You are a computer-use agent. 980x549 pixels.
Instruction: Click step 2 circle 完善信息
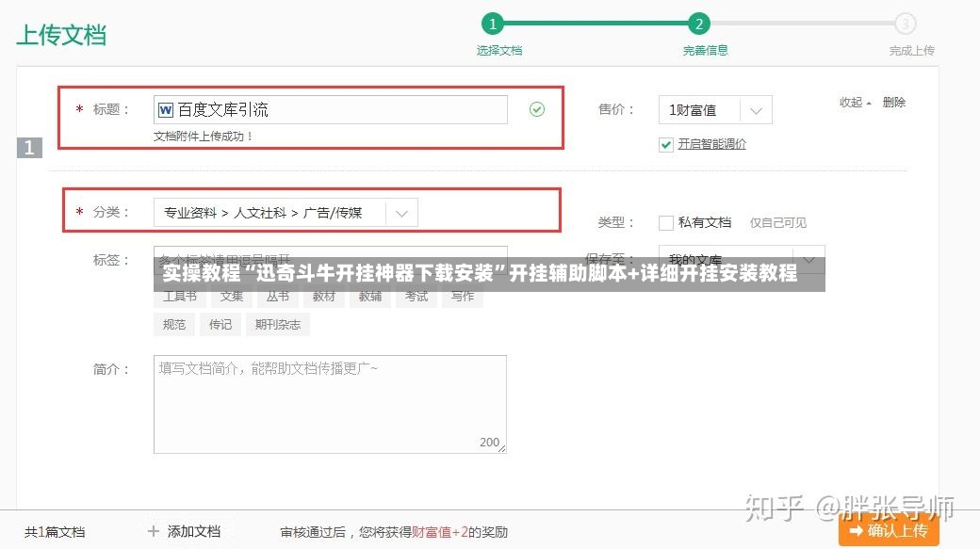point(699,24)
